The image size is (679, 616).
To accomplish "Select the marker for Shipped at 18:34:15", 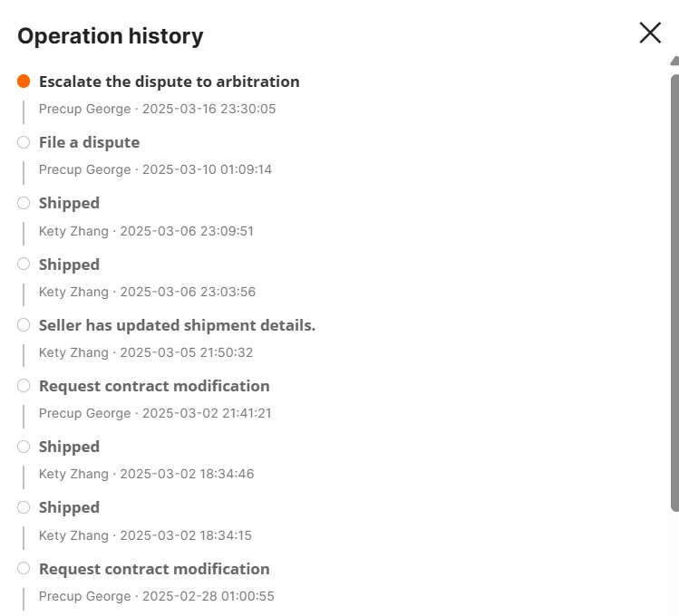I will [24, 507].
